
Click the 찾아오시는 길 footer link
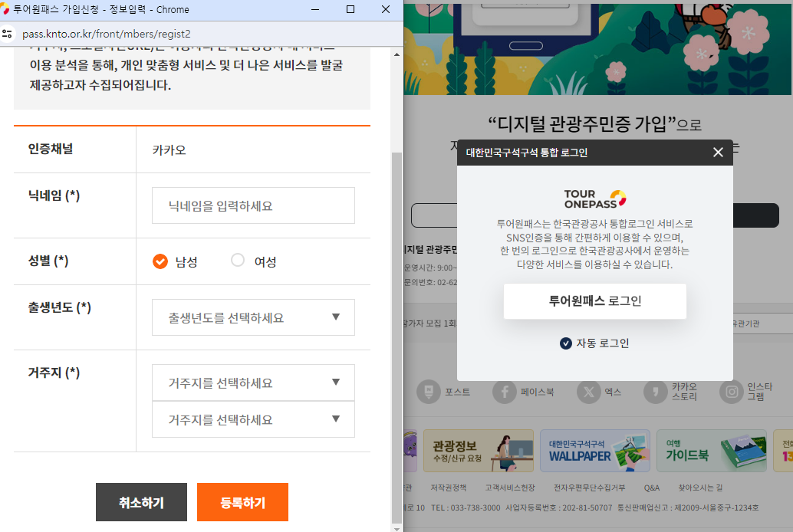(x=700, y=488)
